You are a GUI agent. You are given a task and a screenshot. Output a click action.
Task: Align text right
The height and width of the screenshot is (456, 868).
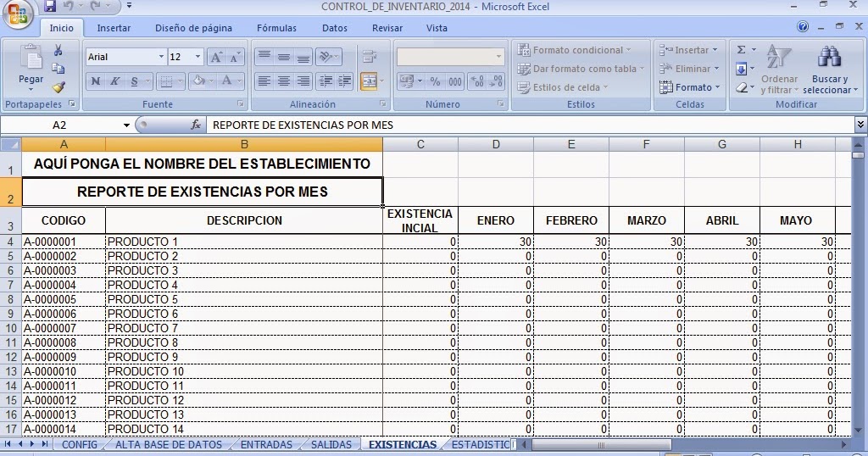(x=303, y=81)
